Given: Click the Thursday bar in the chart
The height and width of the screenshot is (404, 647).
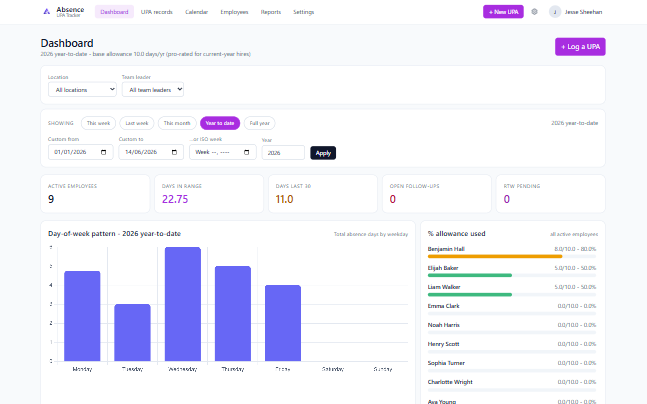Looking at the screenshot, I should (233, 314).
